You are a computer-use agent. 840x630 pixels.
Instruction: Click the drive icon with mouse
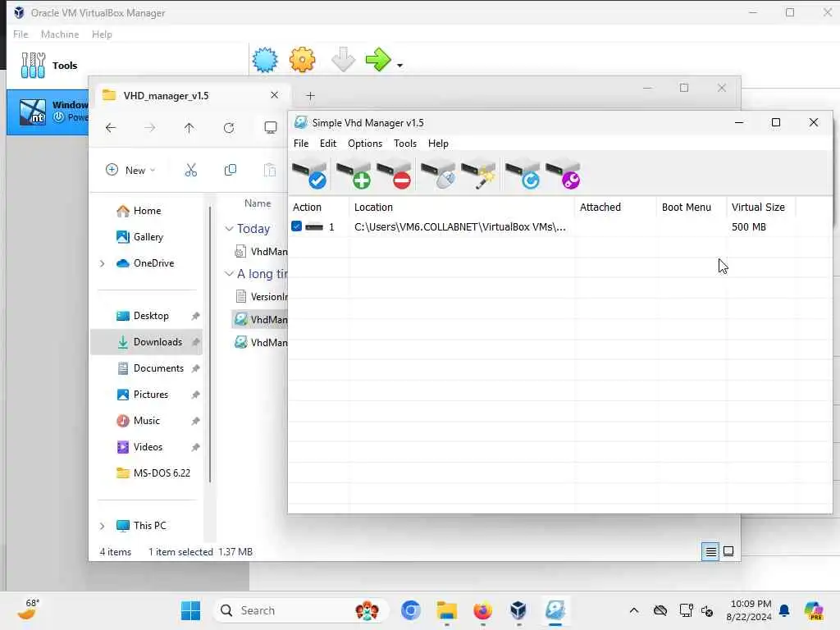[438, 175]
